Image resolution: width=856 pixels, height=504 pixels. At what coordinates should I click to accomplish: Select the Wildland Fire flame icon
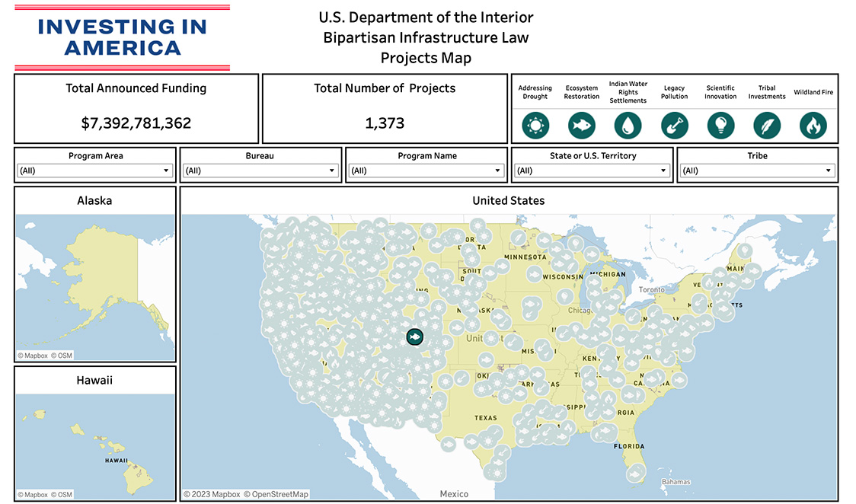[x=813, y=126]
